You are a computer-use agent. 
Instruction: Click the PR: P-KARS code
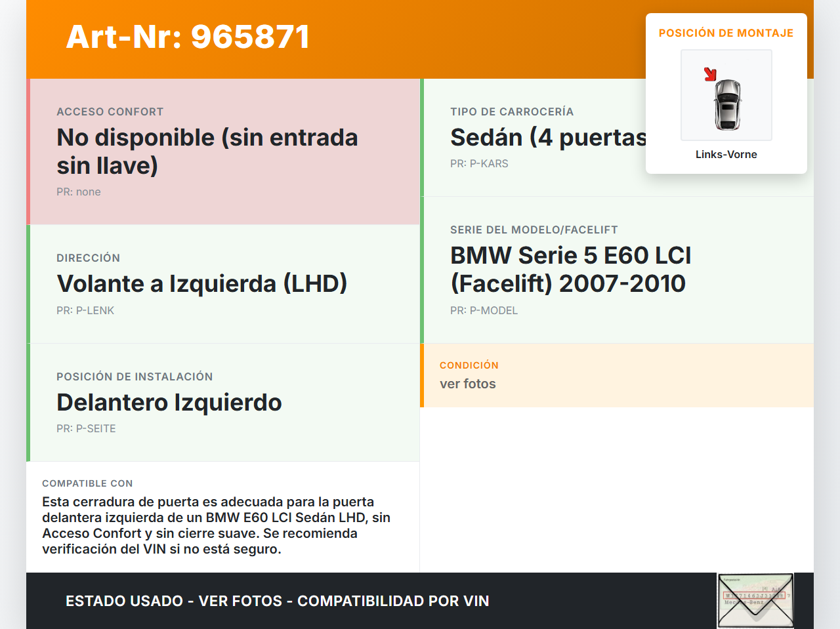pyautogui.click(x=479, y=163)
